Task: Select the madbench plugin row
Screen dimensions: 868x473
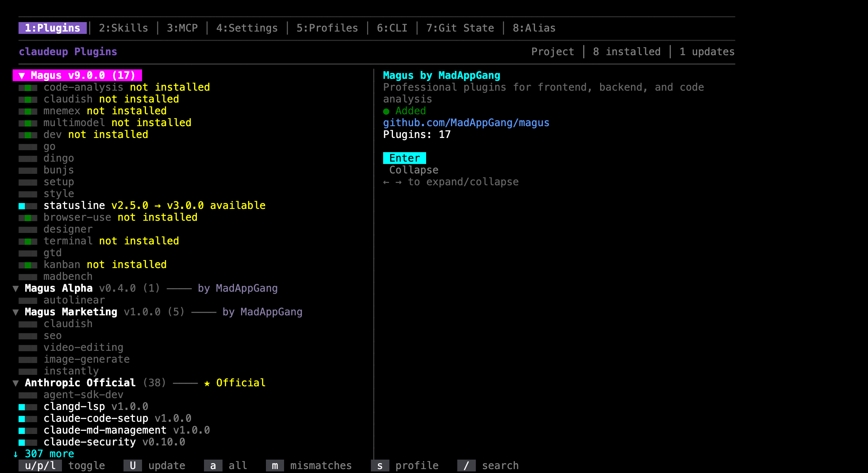Action: (x=56, y=276)
